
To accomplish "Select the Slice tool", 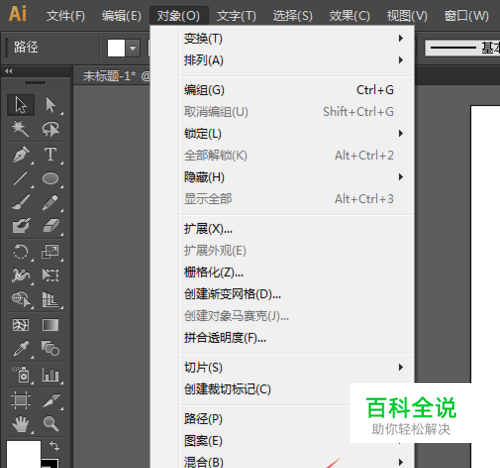I will click(51, 400).
